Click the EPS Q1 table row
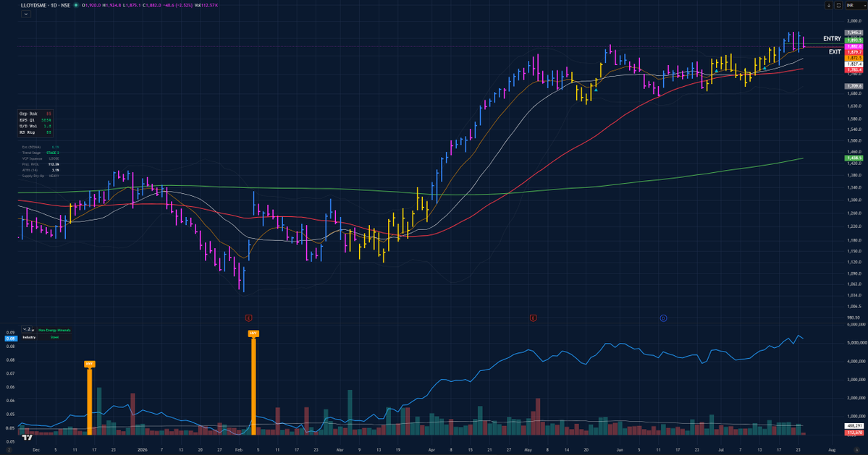This screenshot has height=455, width=868. pos(35,120)
